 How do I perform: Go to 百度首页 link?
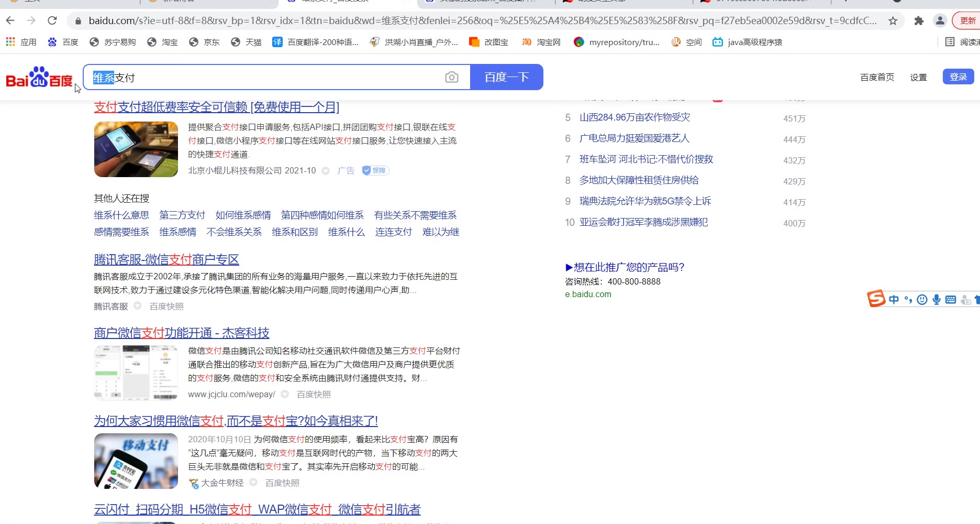tap(877, 77)
